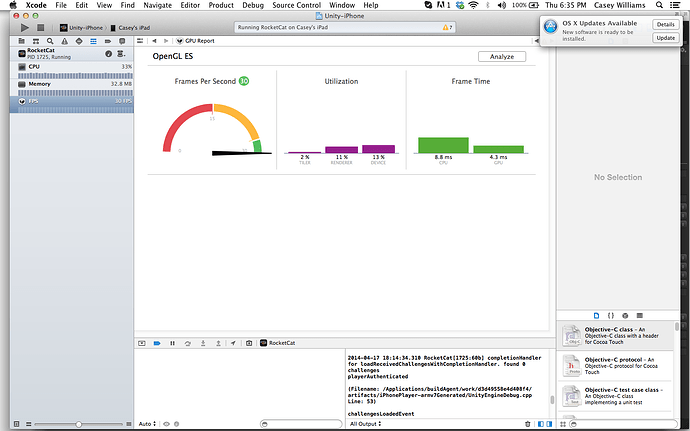Open the Navigate menu
The width and height of the screenshot is (690, 431).
[158, 5]
